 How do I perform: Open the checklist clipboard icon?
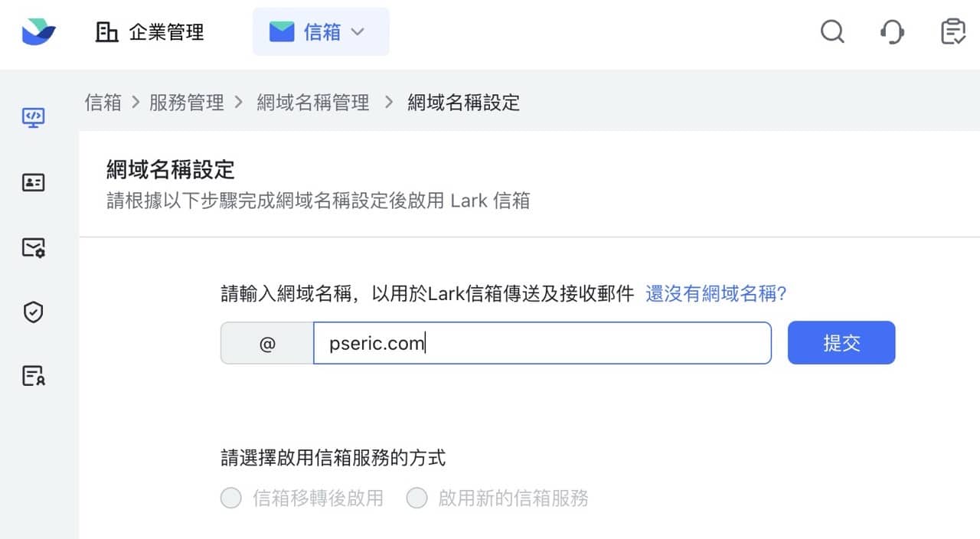coord(952,32)
